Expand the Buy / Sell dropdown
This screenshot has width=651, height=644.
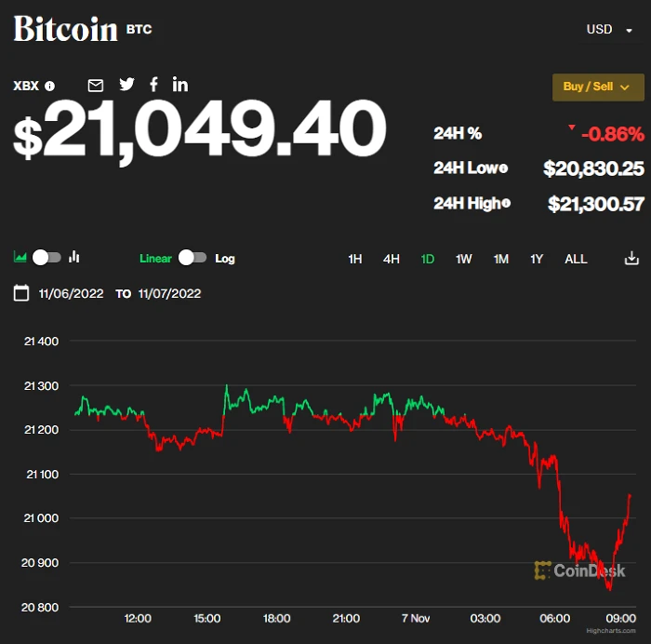click(598, 87)
